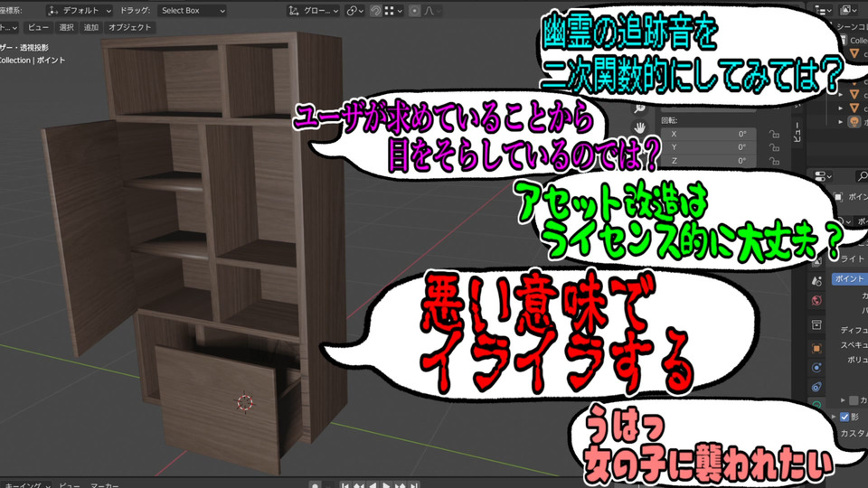Open the 追加 menu

click(x=90, y=27)
